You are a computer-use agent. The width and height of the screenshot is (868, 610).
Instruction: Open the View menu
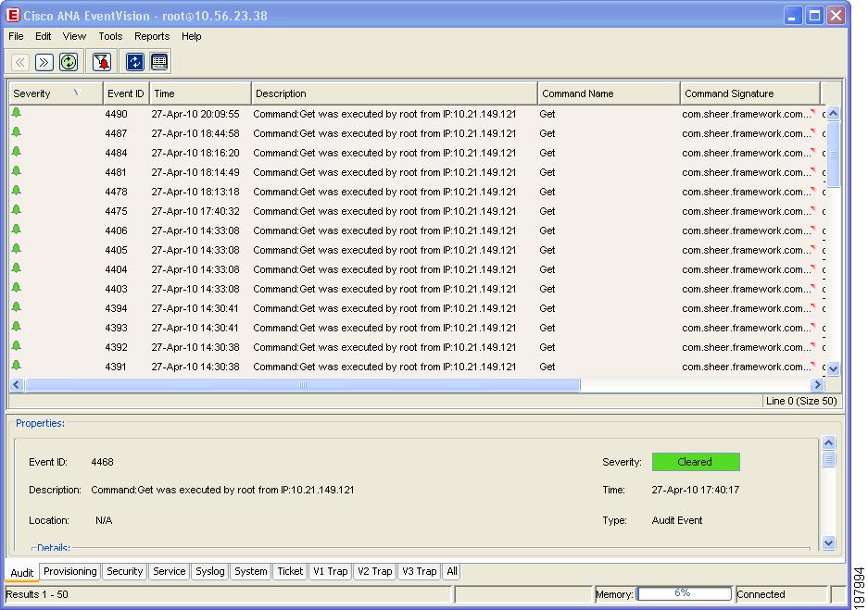pos(74,36)
